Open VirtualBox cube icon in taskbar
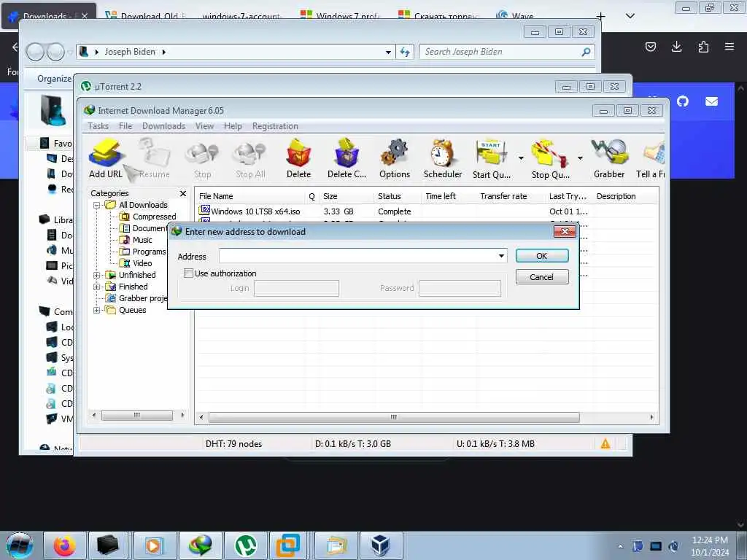The image size is (747, 560). tap(381, 545)
